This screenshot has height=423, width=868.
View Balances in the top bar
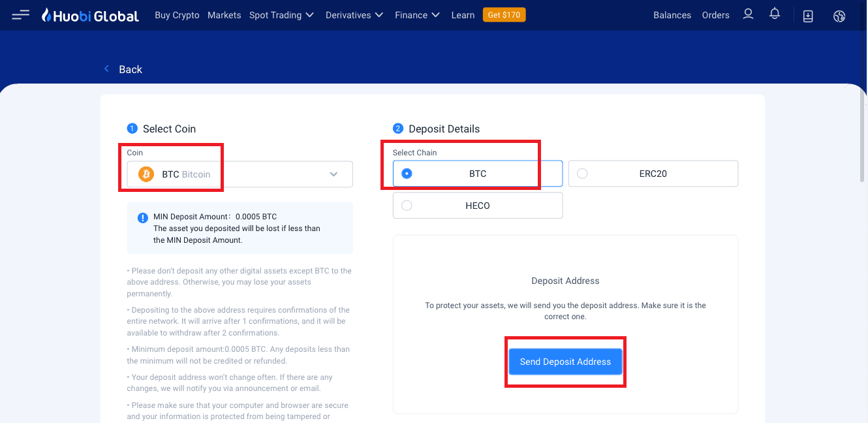(x=672, y=15)
